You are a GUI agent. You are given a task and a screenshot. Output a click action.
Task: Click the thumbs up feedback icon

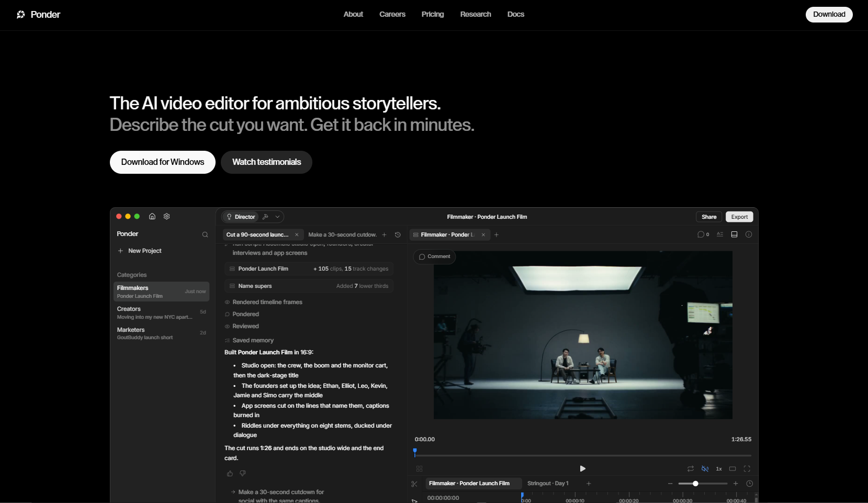(230, 474)
